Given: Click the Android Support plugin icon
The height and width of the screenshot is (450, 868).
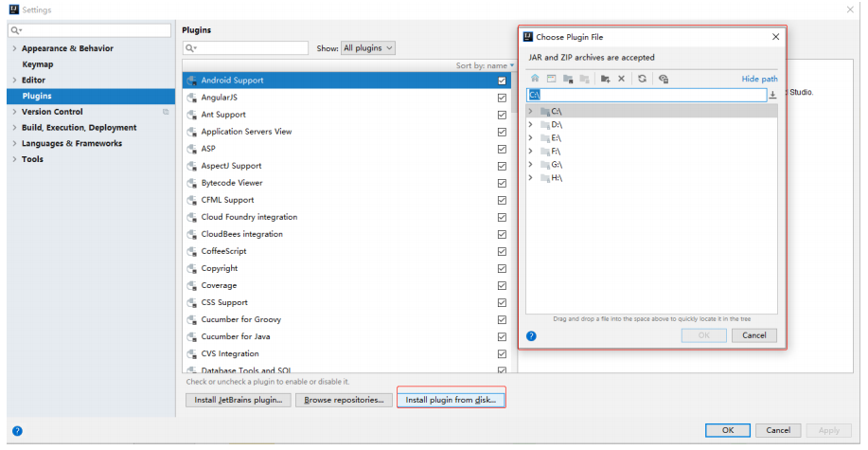Looking at the screenshot, I should [192, 81].
